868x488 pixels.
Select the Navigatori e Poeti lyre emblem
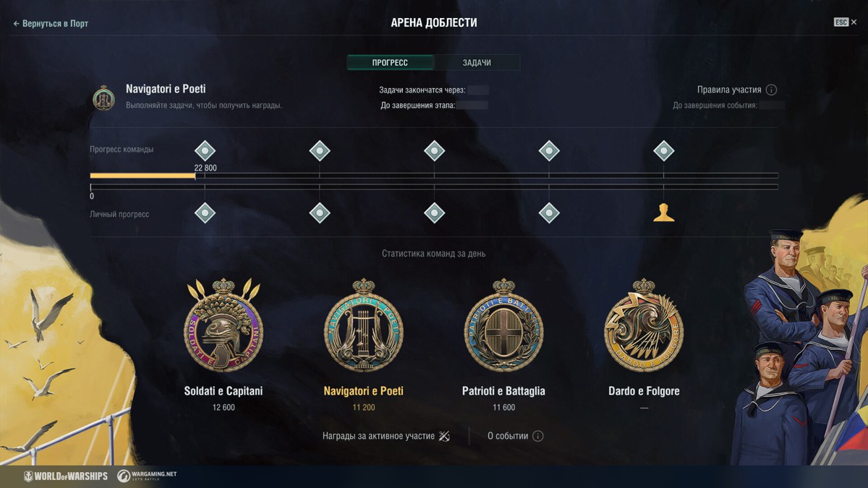click(364, 326)
